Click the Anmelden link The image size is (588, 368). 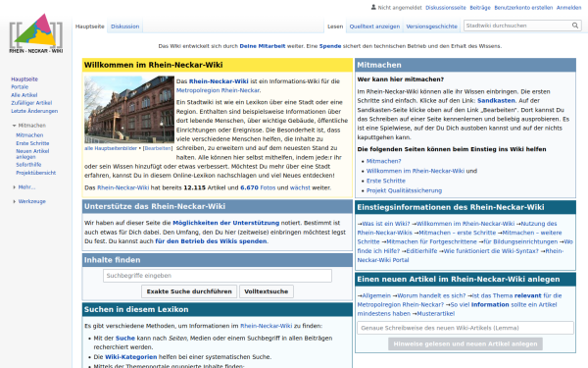click(568, 8)
